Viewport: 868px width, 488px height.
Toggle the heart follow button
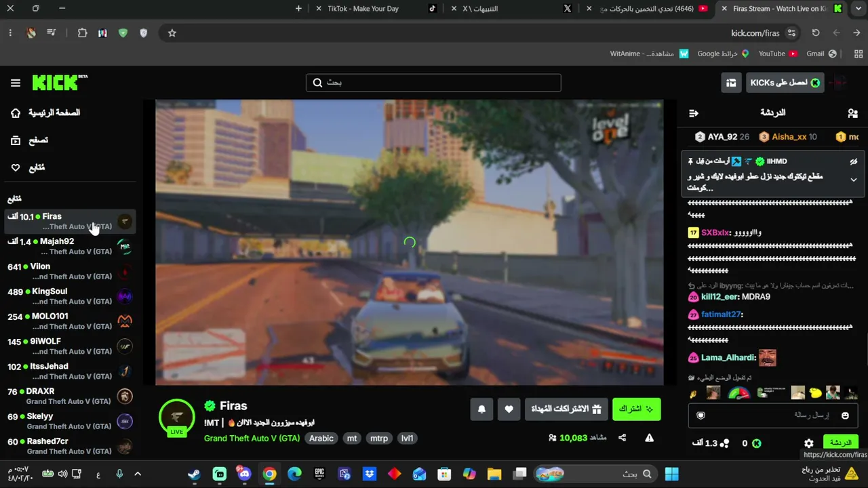pyautogui.click(x=509, y=409)
